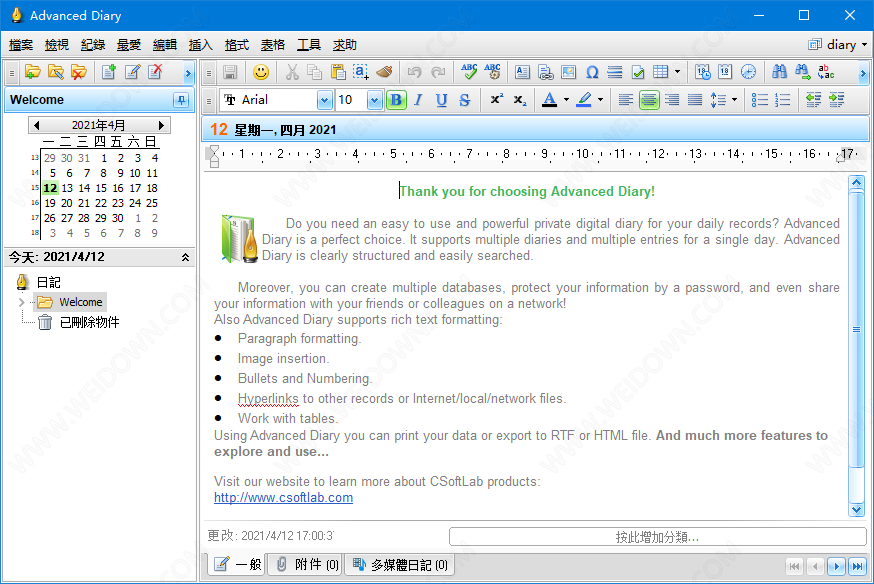This screenshot has height=584, width=874.
Task: Insert current time with clock icon
Action: (x=748, y=72)
